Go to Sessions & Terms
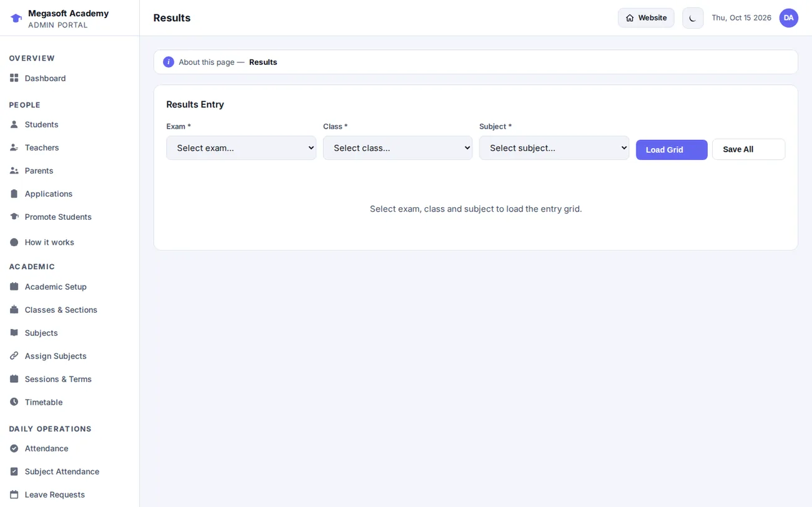The image size is (812, 507). [69, 379]
